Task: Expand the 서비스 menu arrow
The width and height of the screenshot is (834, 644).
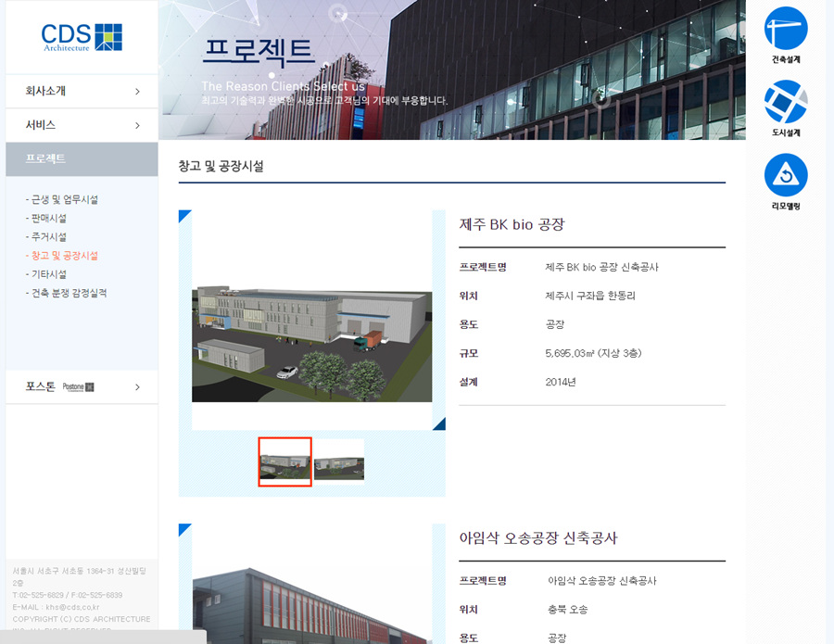Action: 137,125
